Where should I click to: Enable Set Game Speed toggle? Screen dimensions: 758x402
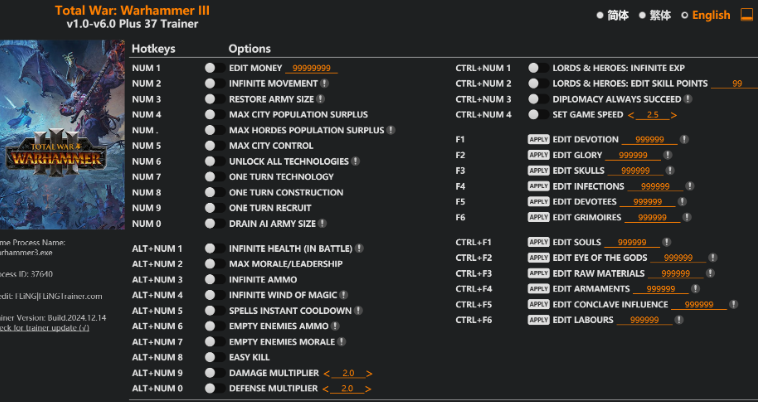538,115
